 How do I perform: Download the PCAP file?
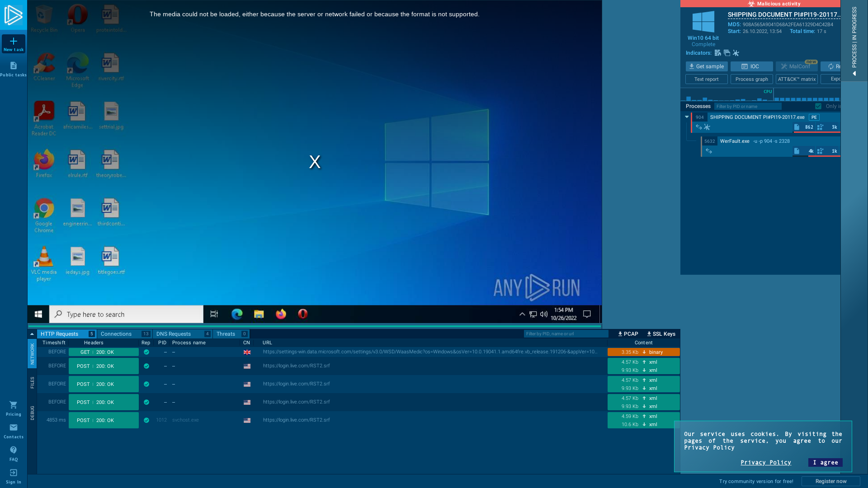627,334
